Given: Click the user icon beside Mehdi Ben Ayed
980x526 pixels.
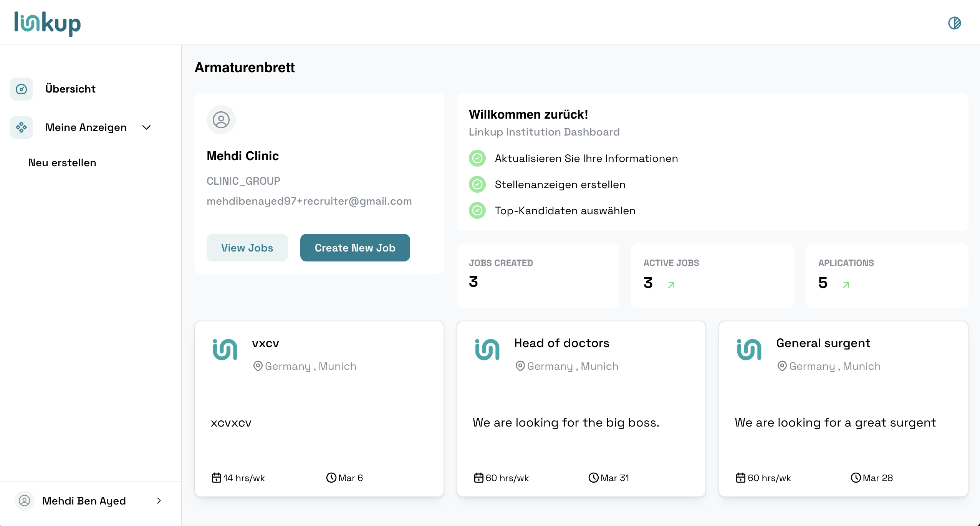Looking at the screenshot, I should pyautogui.click(x=25, y=501).
